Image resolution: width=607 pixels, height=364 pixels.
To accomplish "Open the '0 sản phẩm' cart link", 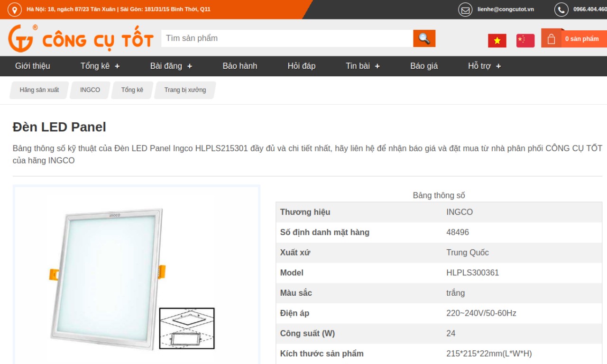I will [x=582, y=39].
